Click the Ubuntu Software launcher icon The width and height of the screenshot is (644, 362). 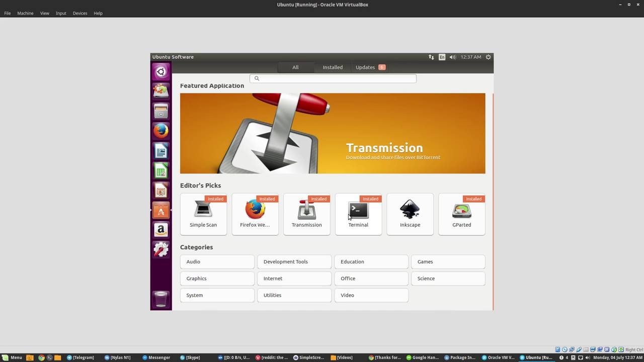[x=161, y=210]
